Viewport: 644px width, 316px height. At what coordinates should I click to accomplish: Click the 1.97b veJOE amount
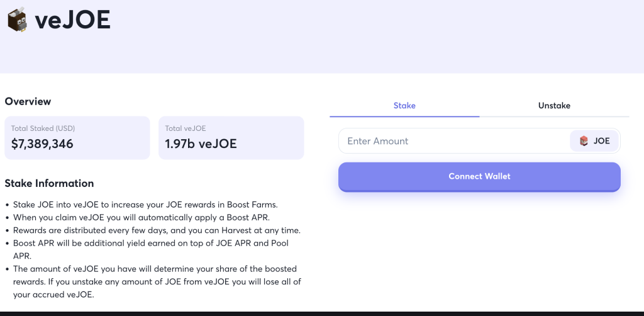coord(201,144)
